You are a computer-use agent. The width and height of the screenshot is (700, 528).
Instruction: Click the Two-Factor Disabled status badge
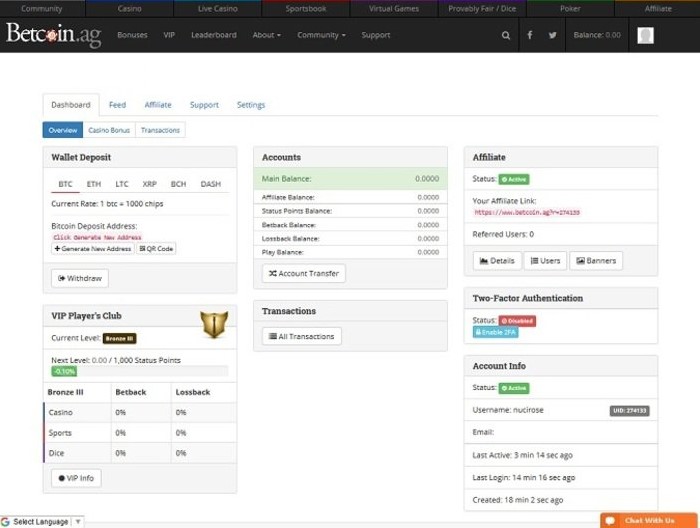pos(517,321)
